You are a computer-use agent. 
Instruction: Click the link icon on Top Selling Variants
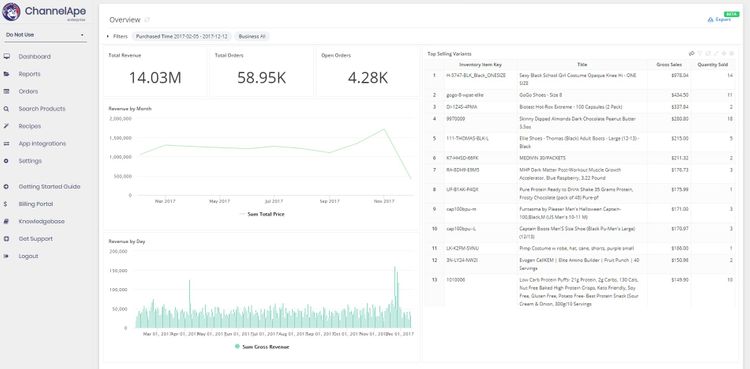691,54
